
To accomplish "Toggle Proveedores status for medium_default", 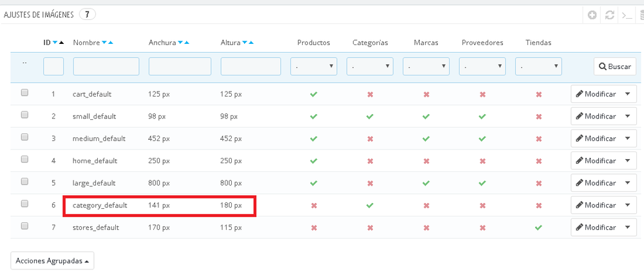I will 482,139.
